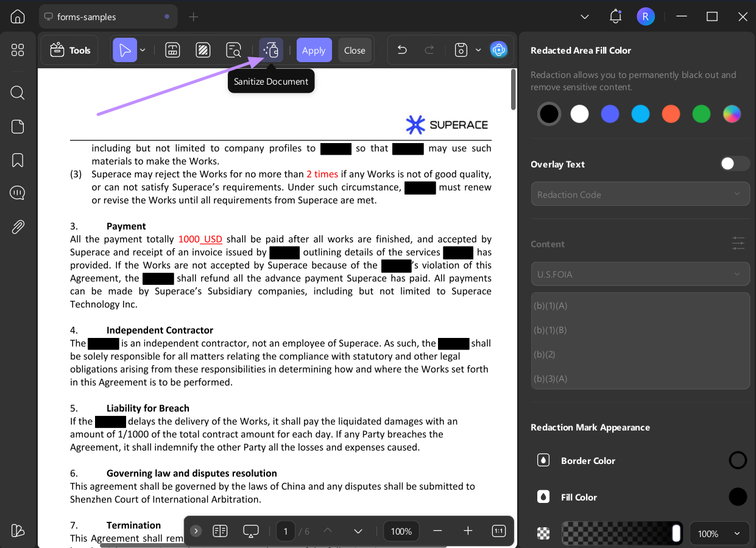Save the document with the save icon
This screenshot has height=548, width=756.
461,50
